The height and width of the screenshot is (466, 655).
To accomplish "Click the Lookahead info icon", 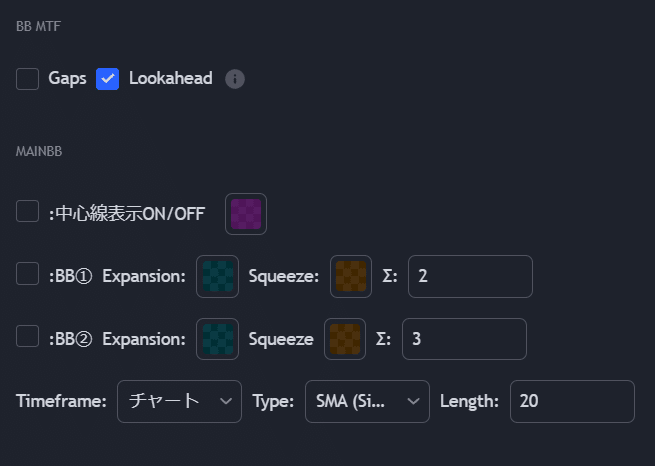I will click(x=235, y=79).
